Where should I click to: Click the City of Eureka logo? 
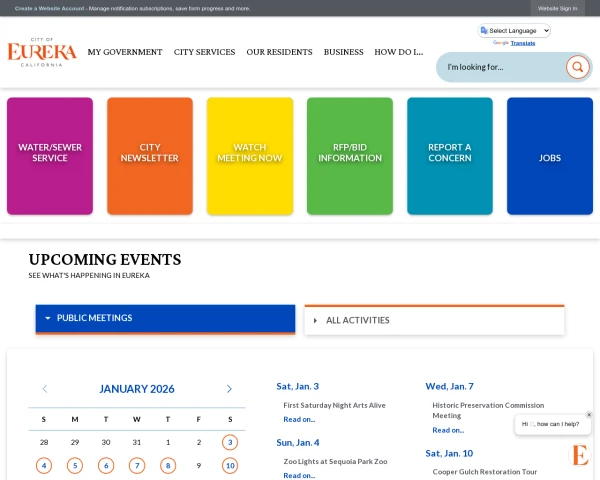pos(41,52)
